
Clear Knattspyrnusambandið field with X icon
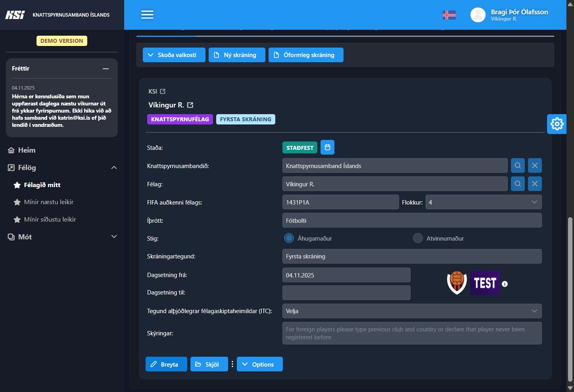tap(535, 166)
